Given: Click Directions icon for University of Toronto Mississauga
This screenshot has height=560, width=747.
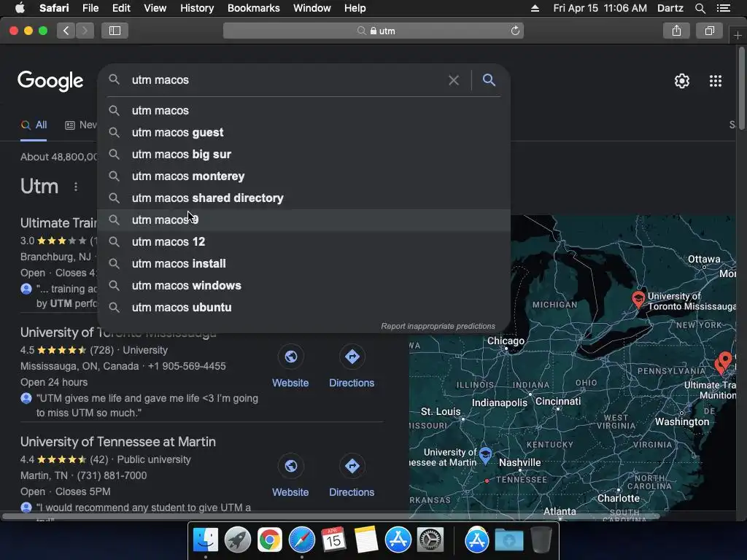Looking at the screenshot, I should (x=352, y=356).
